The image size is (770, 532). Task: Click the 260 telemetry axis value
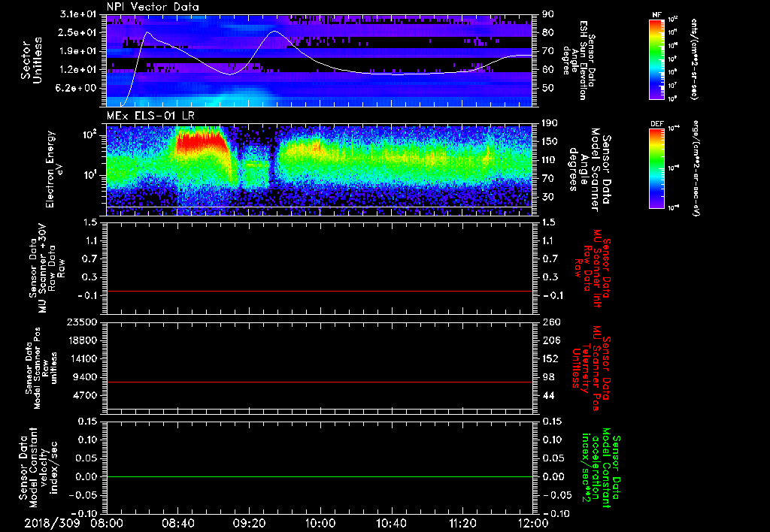tap(550, 322)
